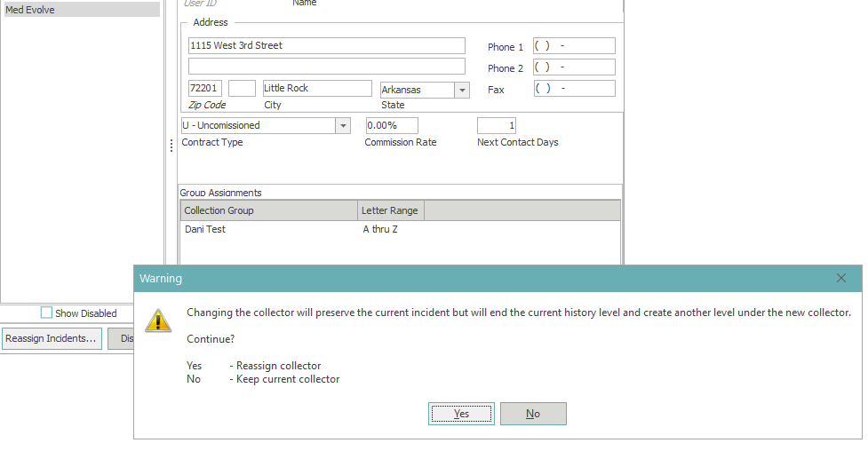Toggle the Show Disabled checkbox

coord(47,313)
